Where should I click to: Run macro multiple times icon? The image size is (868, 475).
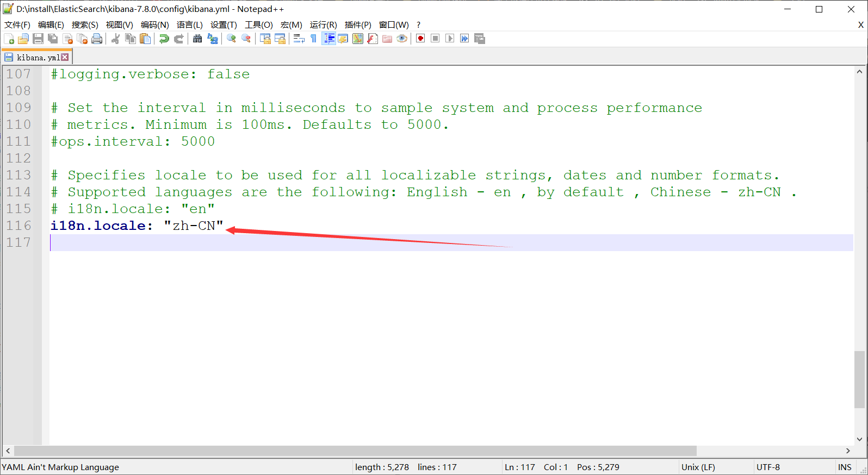[464, 39]
